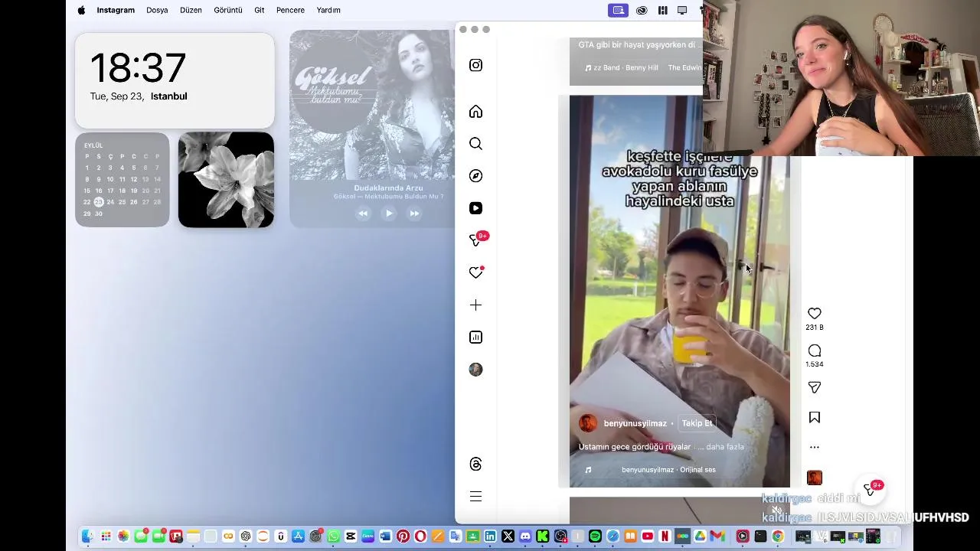Open benyunusyilmaz · Orijinal ses audio link
The width and height of the screenshot is (980, 551).
pyautogui.click(x=668, y=470)
